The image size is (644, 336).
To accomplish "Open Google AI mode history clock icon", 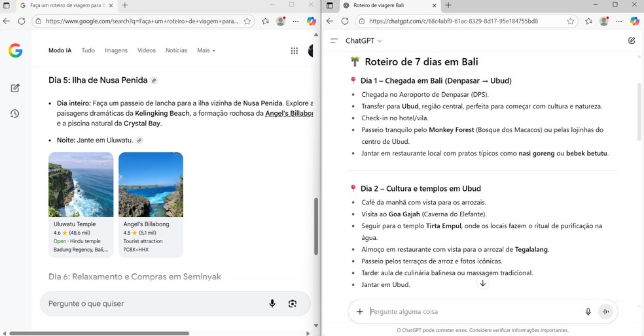I will (15, 114).
